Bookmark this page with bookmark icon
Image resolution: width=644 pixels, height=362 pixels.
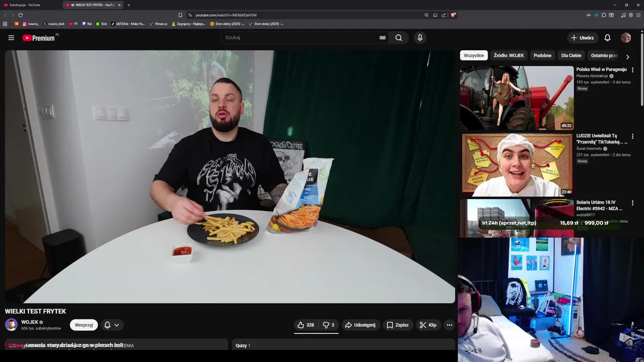(180, 15)
